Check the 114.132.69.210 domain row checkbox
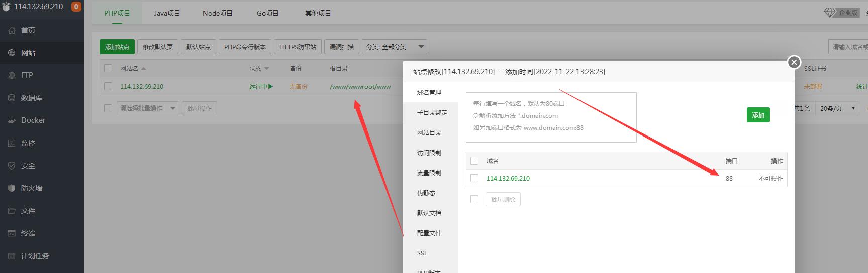 point(474,178)
